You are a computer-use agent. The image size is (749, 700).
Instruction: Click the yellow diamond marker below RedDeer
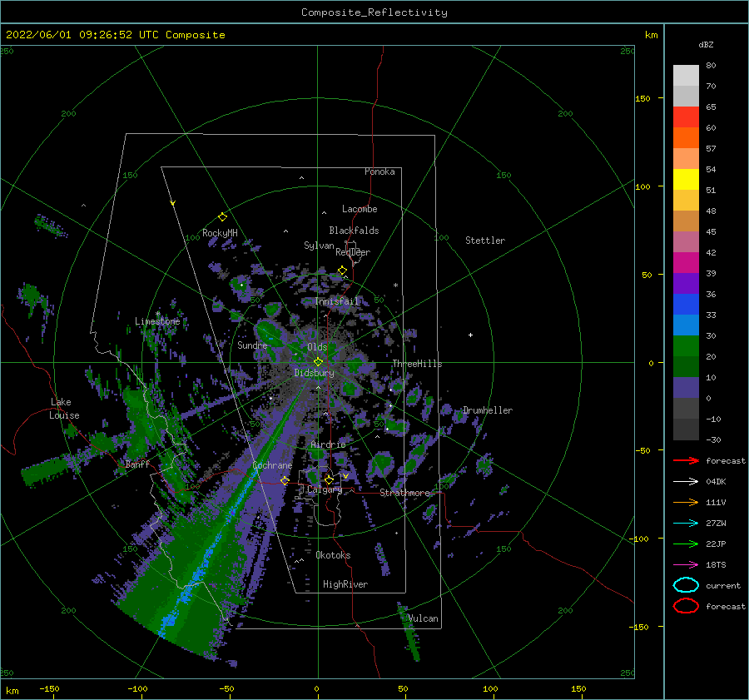coord(343,271)
